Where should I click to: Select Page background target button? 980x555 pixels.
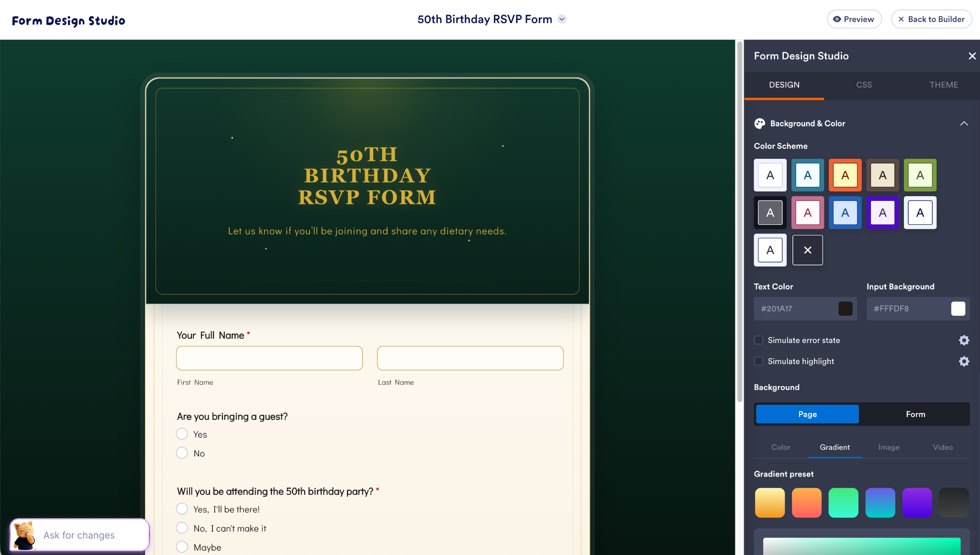[x=807, y=414]
